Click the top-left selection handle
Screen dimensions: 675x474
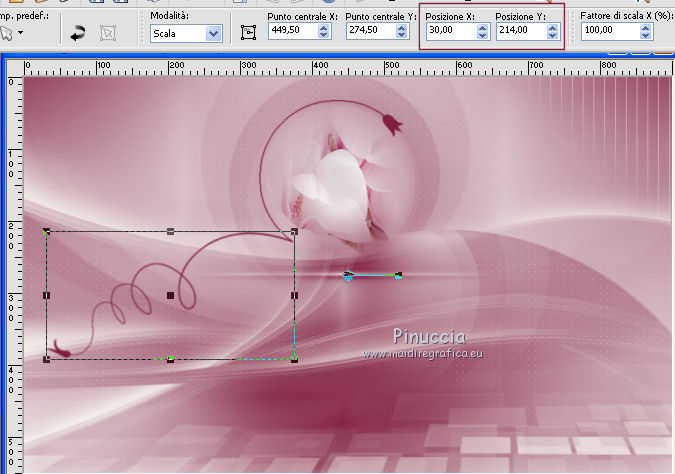point(46,232)
